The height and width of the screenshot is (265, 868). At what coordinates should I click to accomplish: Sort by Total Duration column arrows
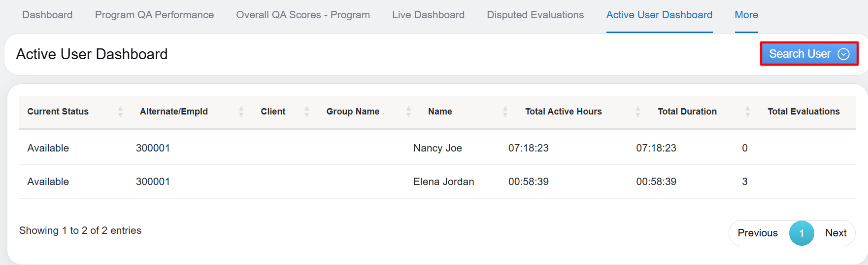tap(747, 112)
